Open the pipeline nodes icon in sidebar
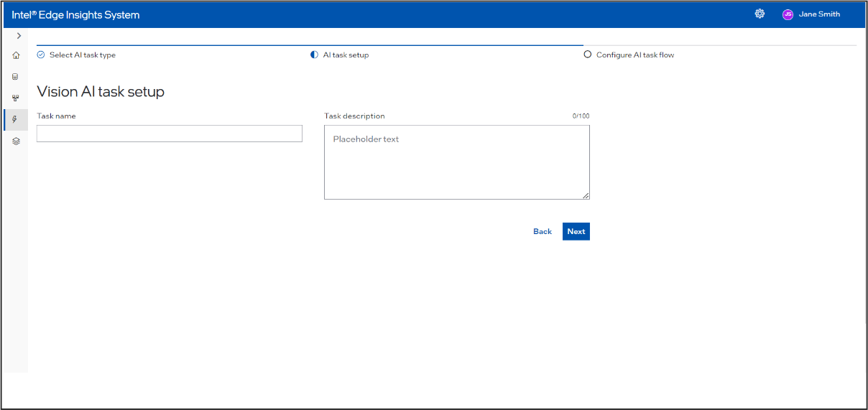Screen dimensions: 868x410 click(16, 98)
